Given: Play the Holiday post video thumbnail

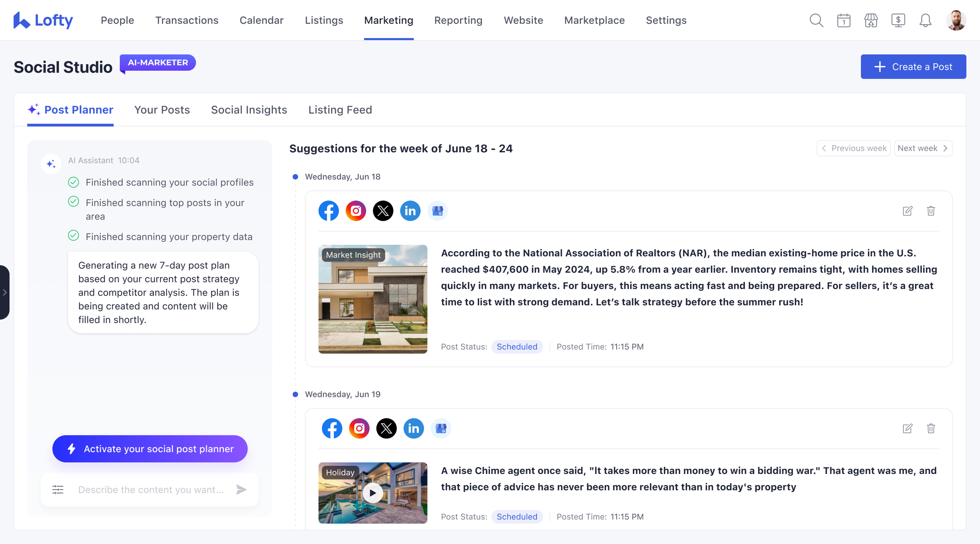Looking at the screenshot, I should (x=372, y=493).
